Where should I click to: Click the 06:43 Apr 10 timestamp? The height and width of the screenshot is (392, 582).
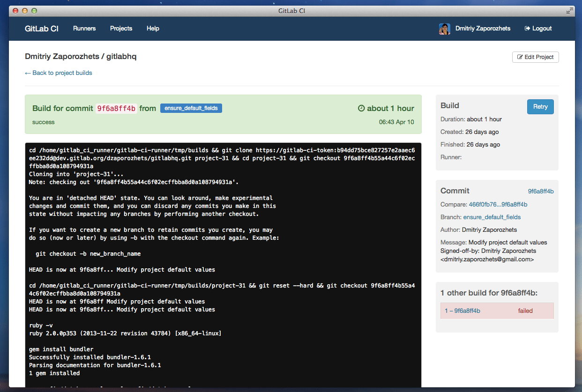pyautogui.click(x=396, y=122)
